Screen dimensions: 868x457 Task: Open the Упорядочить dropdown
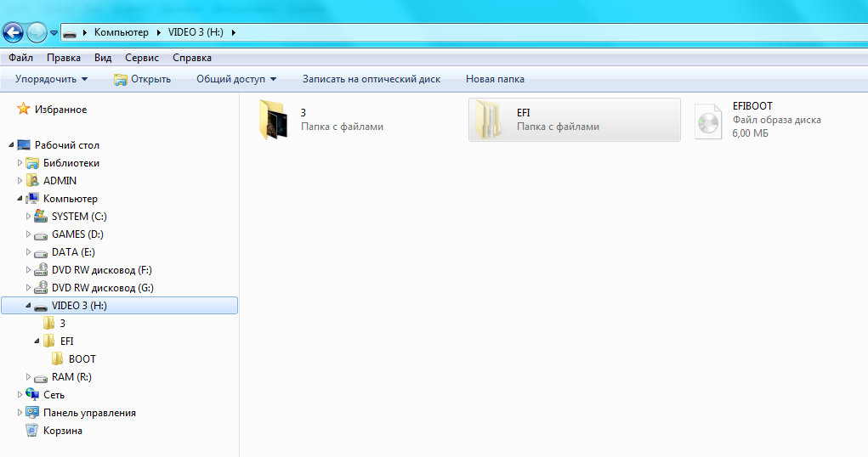(x=52, y=79)
